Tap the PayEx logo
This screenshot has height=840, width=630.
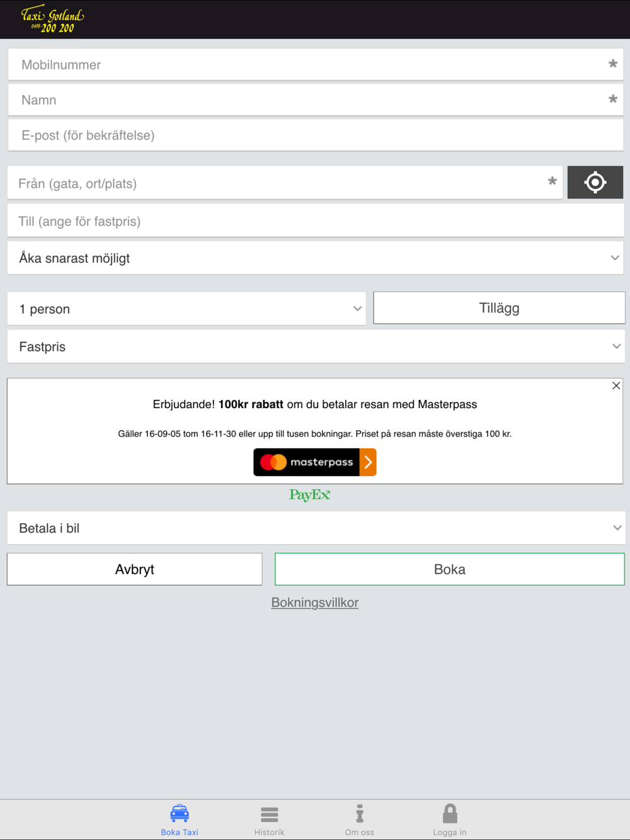309,495
